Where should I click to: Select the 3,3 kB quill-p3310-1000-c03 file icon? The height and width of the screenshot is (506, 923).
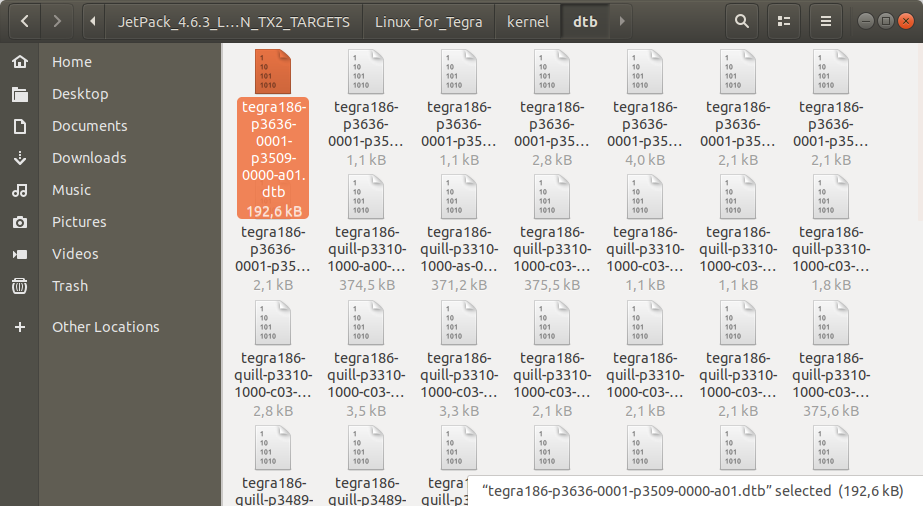459,322
